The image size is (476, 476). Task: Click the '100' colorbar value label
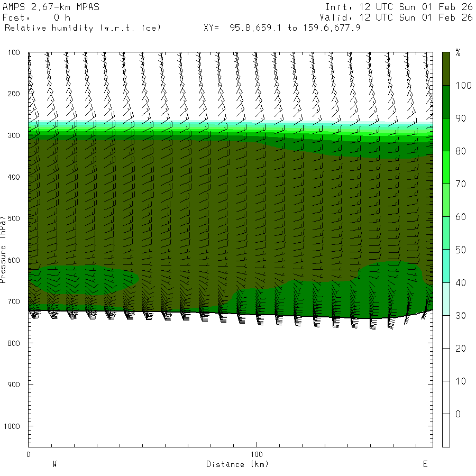coord(463,86)
